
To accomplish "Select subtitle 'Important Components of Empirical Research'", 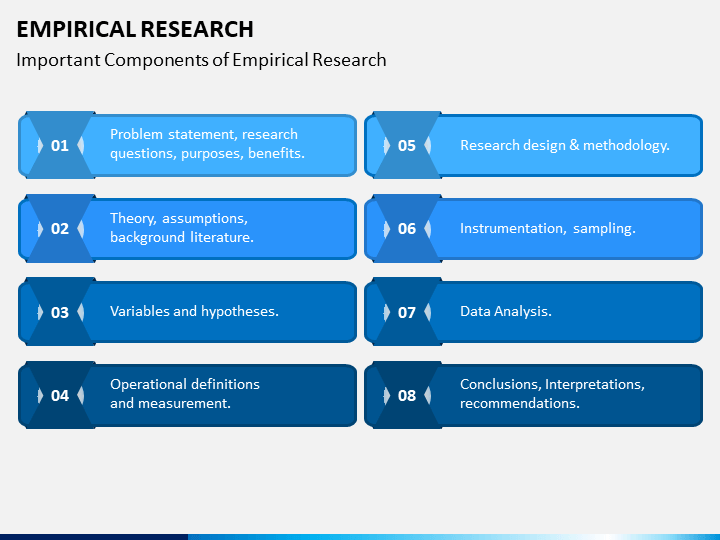I will [201, 60].
